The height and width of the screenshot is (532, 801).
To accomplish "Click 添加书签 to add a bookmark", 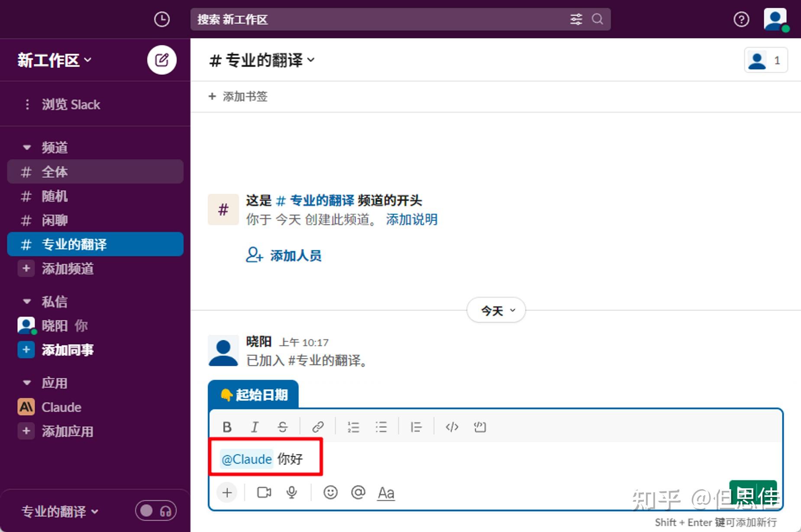I will coord(238,97).
